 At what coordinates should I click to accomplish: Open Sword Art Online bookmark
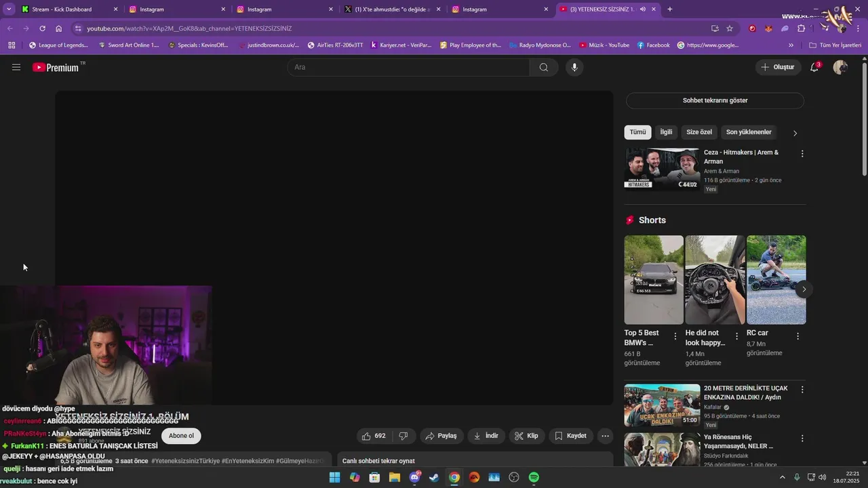tap(129, 45)
